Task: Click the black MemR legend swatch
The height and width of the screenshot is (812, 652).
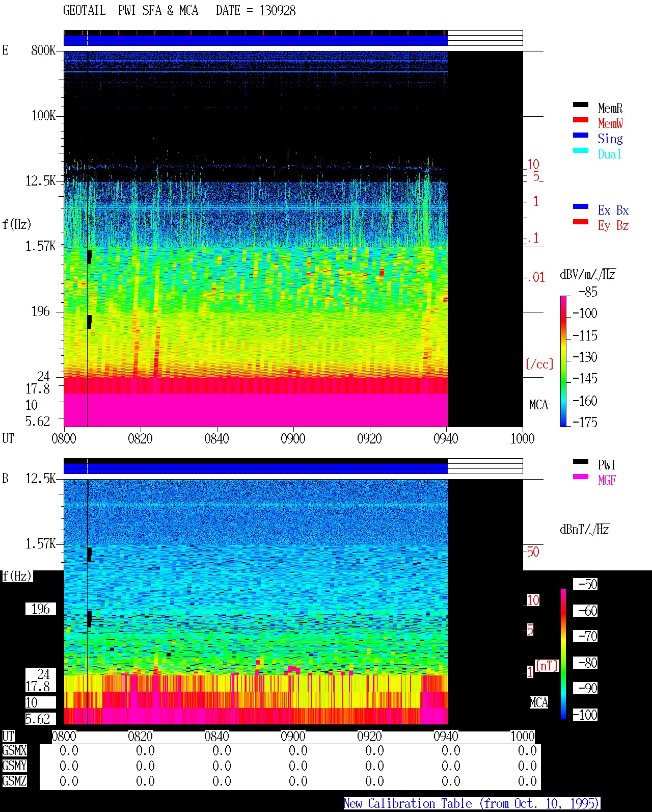Action: pyautogui.click(x=581, y=104)
